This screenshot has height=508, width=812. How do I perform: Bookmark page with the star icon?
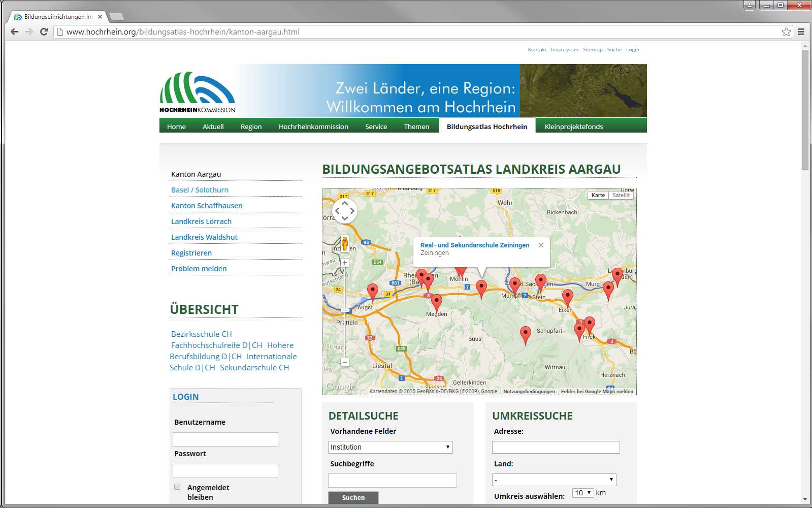tap(786, 32)
